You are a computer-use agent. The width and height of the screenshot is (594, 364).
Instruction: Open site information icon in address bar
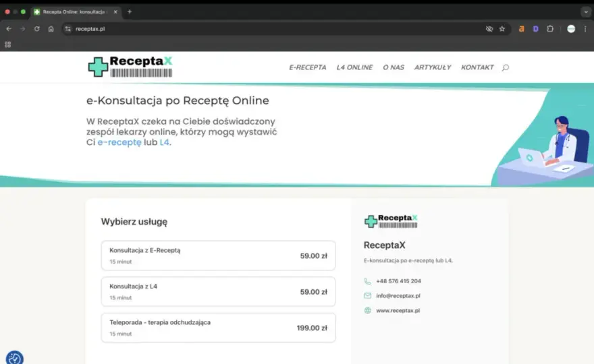(67, 29)
